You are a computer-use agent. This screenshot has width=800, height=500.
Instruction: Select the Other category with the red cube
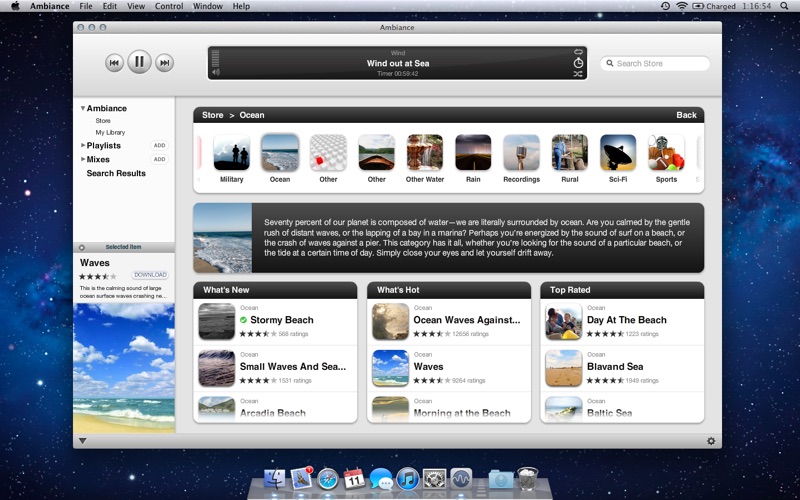pyautogui.click(x=328, y=153)
